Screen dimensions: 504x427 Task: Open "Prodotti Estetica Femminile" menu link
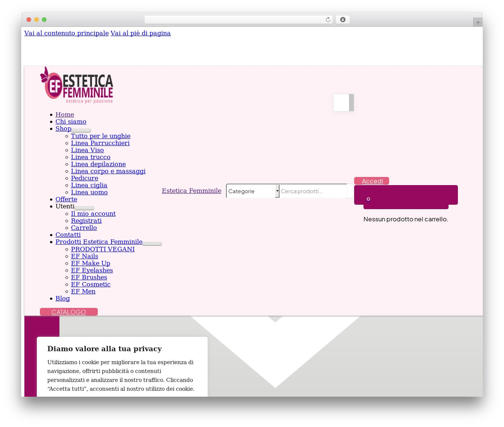click(99, 242)
